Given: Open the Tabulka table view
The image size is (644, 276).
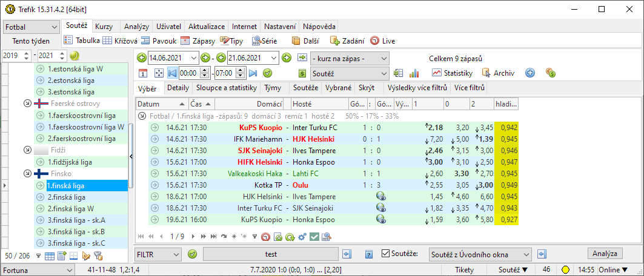Looking at the screenshot, I should point(82,41).
